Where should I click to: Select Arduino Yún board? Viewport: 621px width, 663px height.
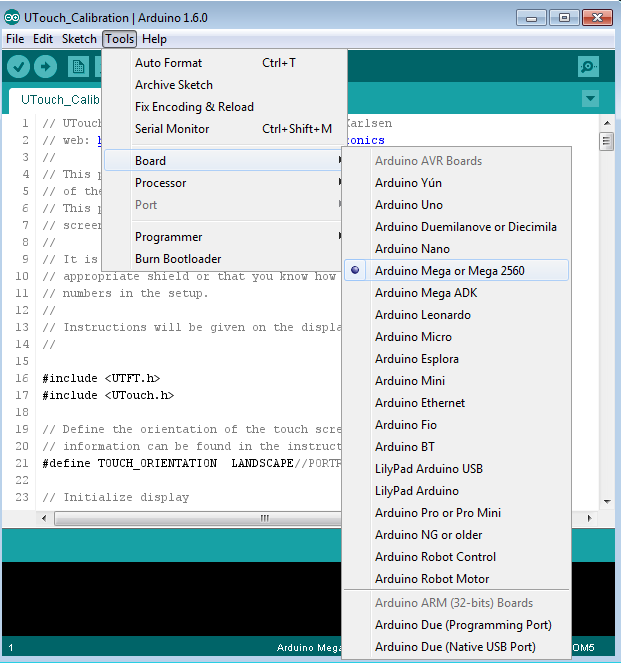457,183
